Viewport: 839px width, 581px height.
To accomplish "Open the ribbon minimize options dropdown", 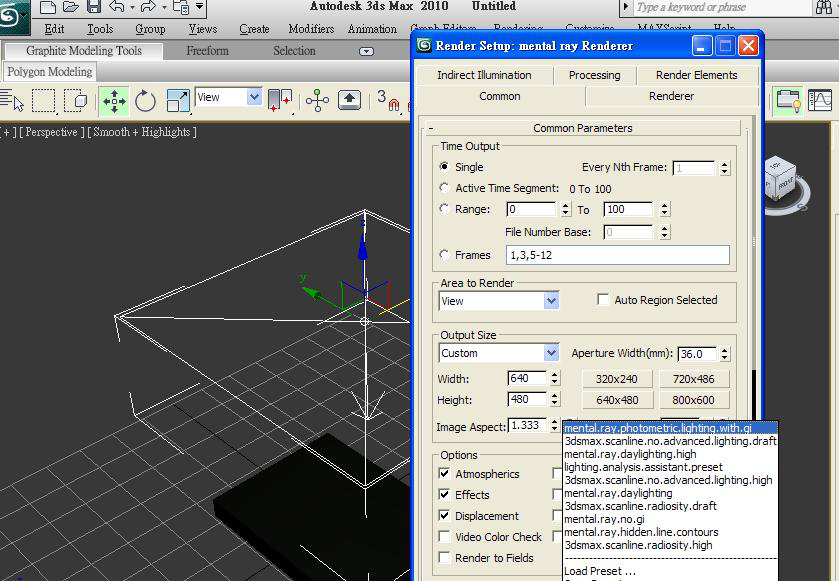I will [x=366, y=51].
